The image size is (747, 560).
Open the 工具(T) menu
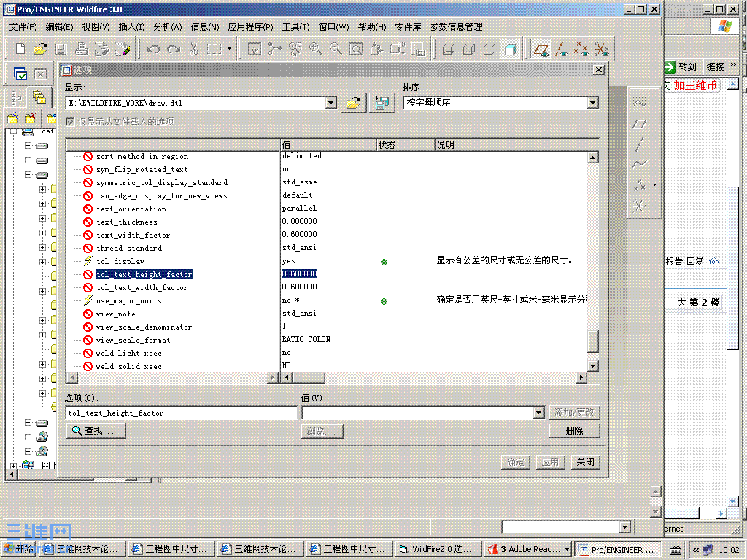pos(295,27)
